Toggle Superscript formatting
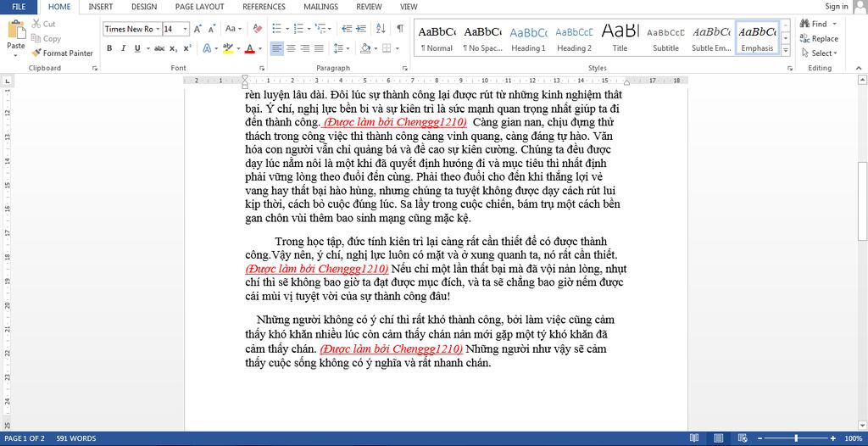This screenshot has height=446, width=868. click(187, 49)
